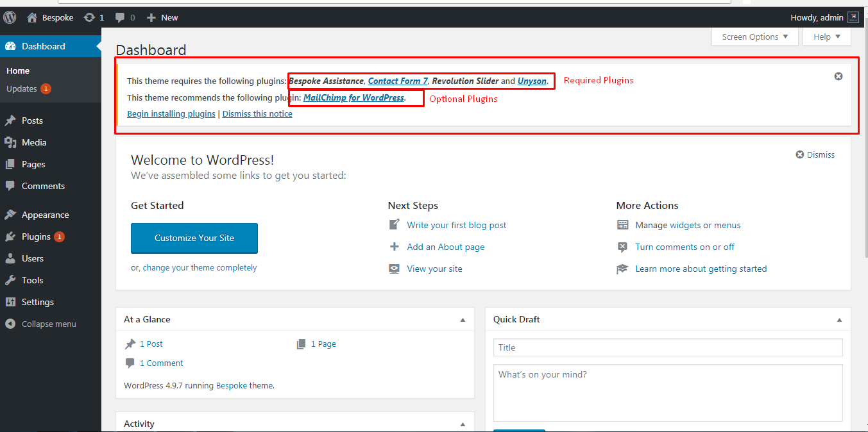The height and width of the screenshot is (432, 868).
Task: Dismiss the plugin notice with the X icon
Action: coord(838,76)
